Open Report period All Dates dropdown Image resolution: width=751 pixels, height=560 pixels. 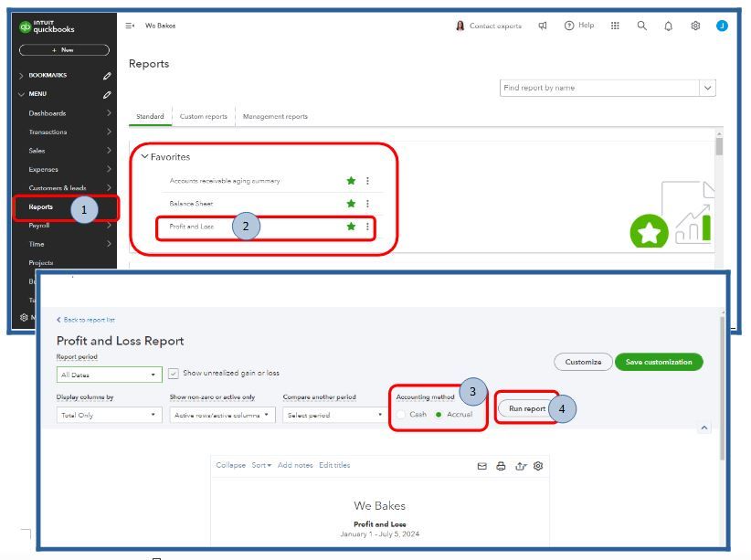tap(110, 375)
